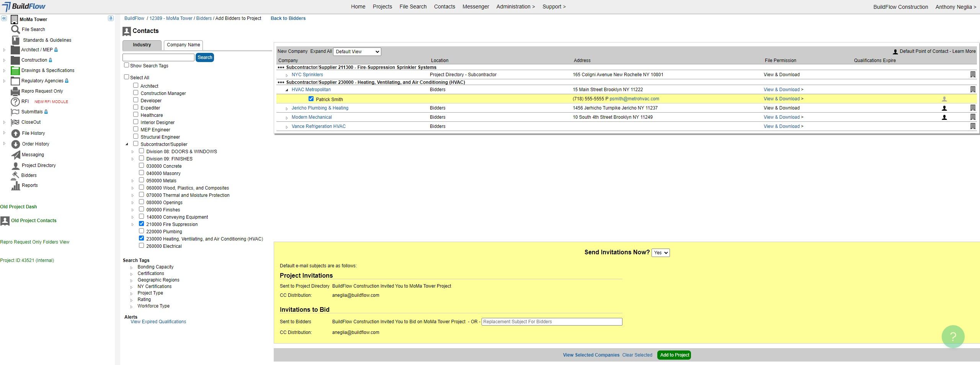Click the blue Search button
The width and height of the screenshot is (980, 365).
pyautogui.click(x=205, y=57)
